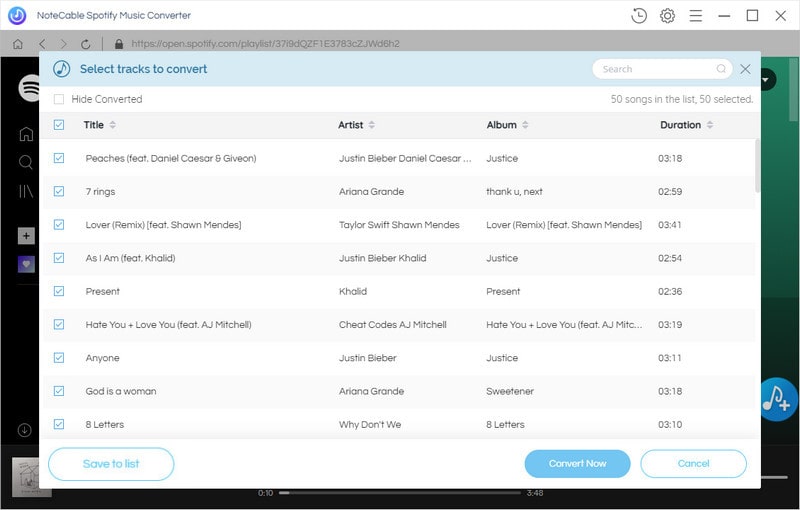Click the Save to list button
The height and width of the screenshot is (510, 800).
pyautogui.click(x=111, y=464)
